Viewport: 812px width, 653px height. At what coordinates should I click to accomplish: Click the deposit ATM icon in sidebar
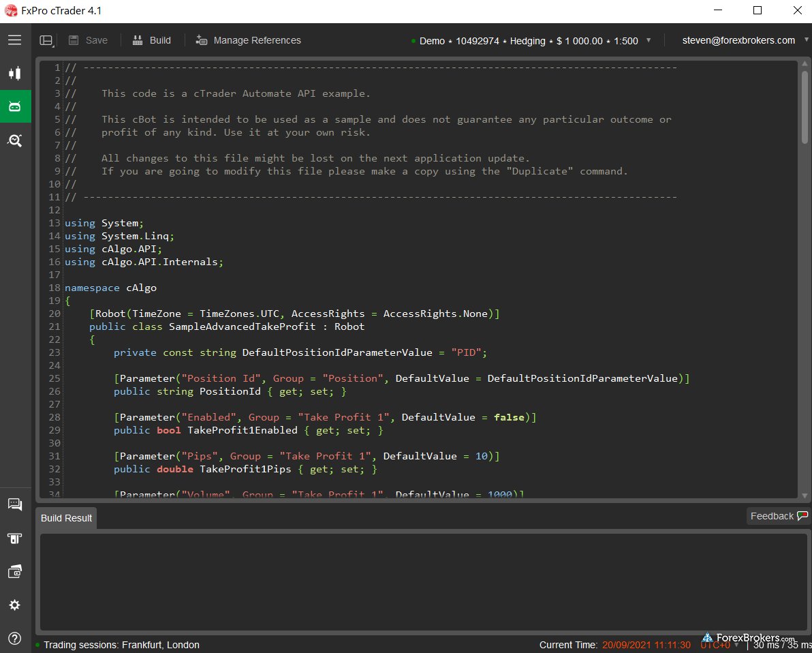pyautogui.click(x=14, y=538)
